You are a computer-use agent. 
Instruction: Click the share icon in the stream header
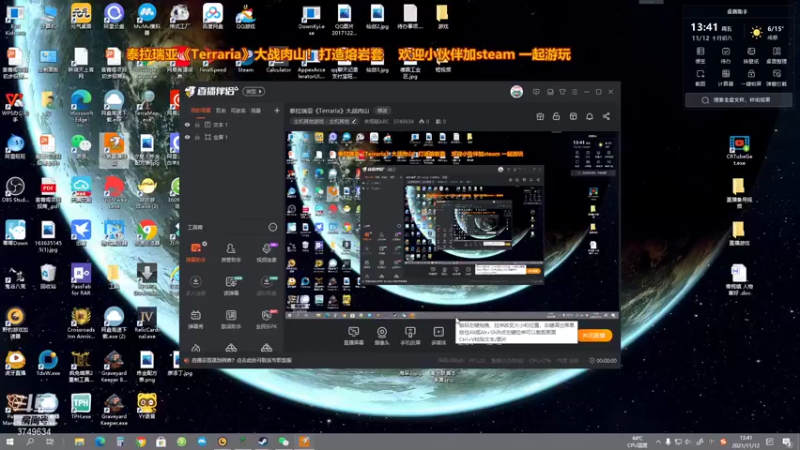[606, 116]
